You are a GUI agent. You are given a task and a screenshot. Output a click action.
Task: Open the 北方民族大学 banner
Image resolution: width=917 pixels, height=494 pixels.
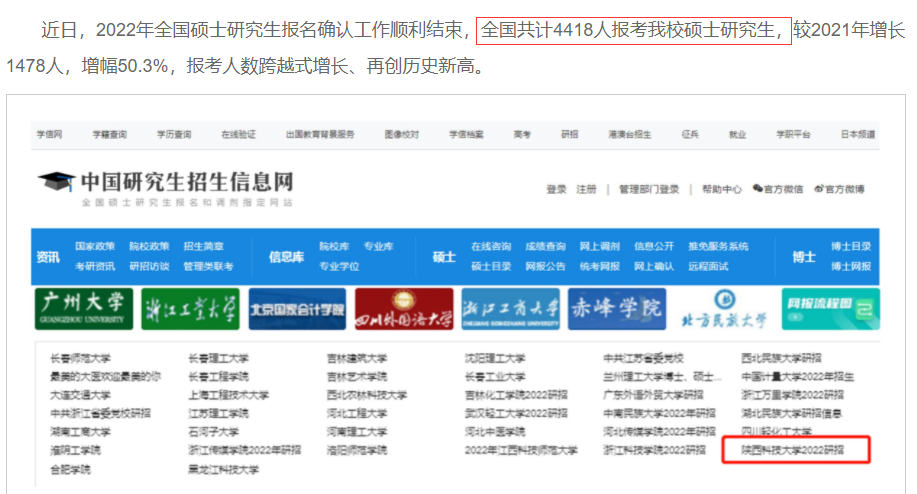click(724, 309)
